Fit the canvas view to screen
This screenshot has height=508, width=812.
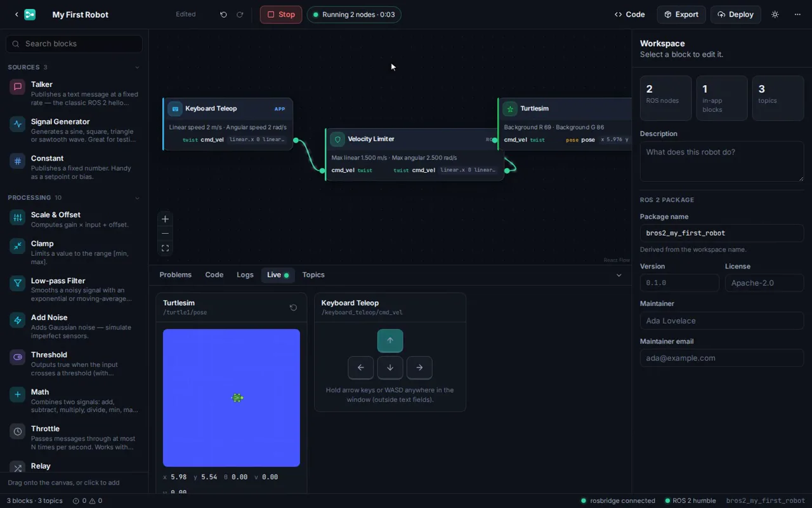pos(165,248)
